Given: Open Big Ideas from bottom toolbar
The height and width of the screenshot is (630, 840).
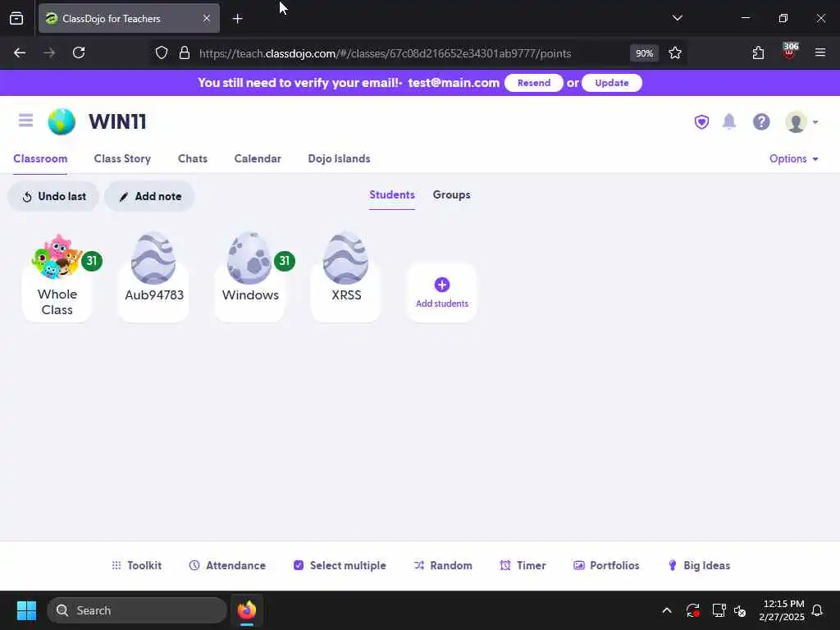Looking at the screenshot, I should click(x=699, y=565).
